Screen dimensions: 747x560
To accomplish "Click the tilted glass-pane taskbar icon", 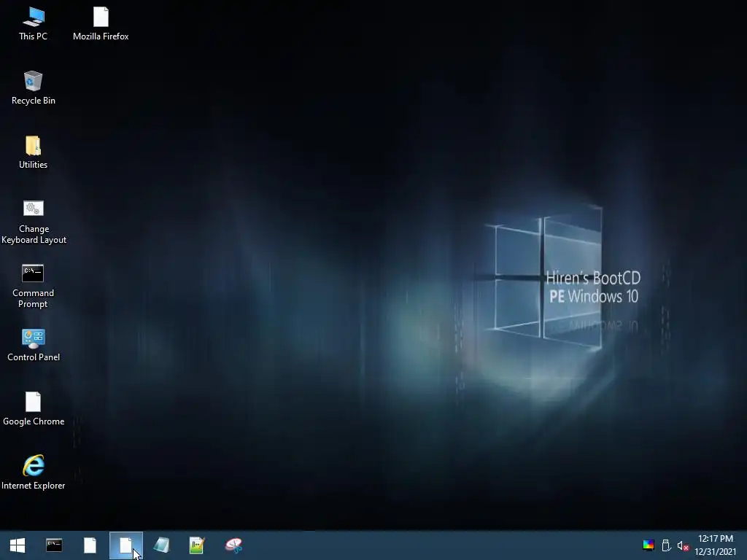I will point(161,545).
